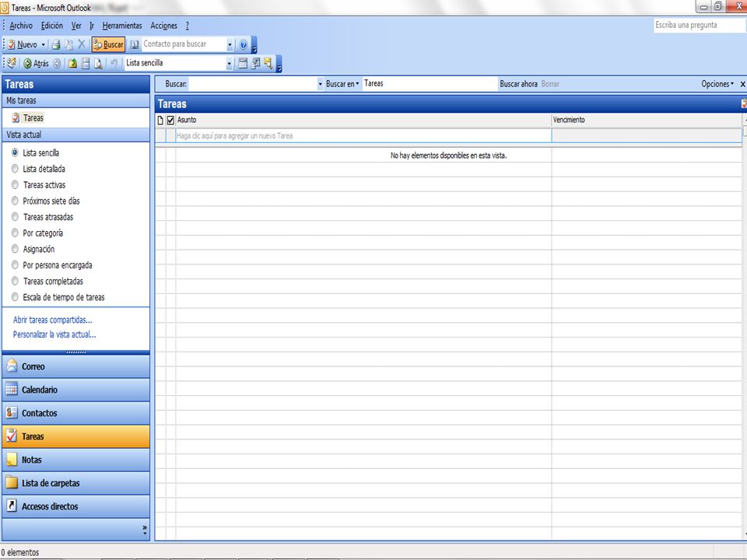Click the Escriba una pregunta box
The image size is (747, 560).
pos(699,25)
